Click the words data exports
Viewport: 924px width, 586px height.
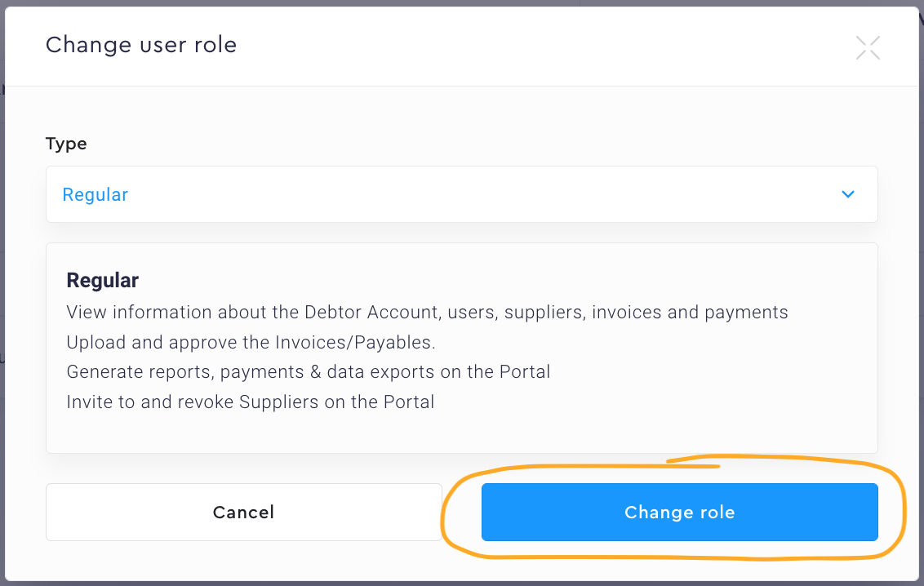tap(381, 372)
